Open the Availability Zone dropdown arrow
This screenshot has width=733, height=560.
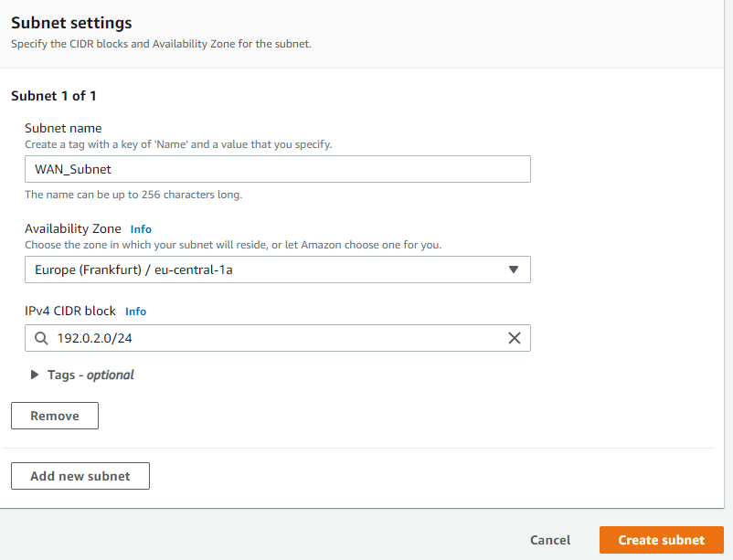pos(513,269)
